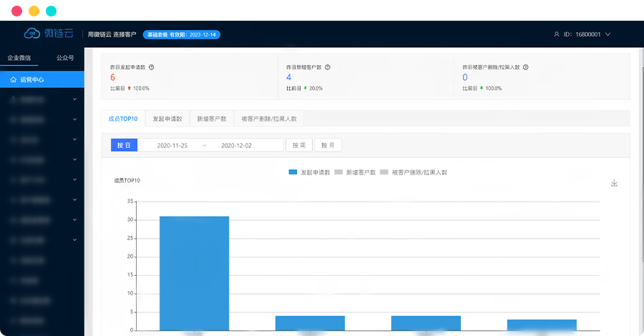Toggle the 发起申请数 blue legend swatch
Viewport: 644px width, 336px height.
click(293, 172)
